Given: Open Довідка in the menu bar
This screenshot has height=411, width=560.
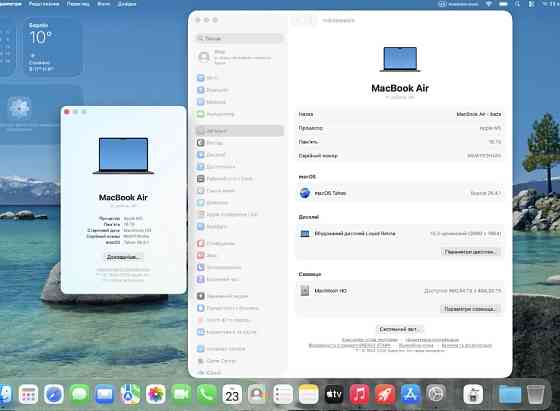Looking at the screenshot, I should point(126,4).
